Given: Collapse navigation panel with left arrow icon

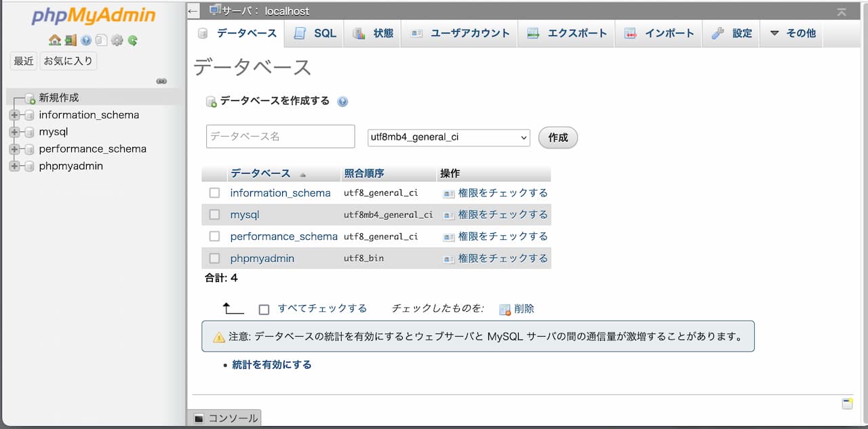Looking at the screenshot, I should 193,12.
